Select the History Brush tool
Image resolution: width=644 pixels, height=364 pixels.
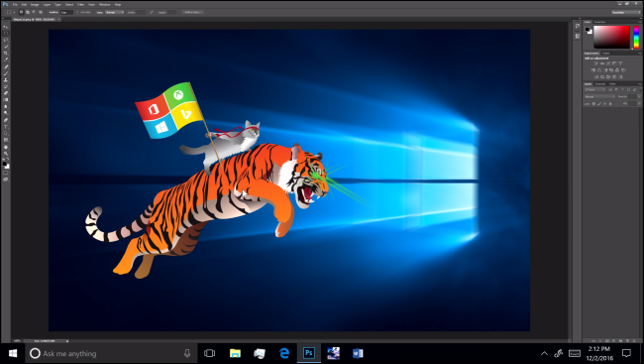(6, 86)
